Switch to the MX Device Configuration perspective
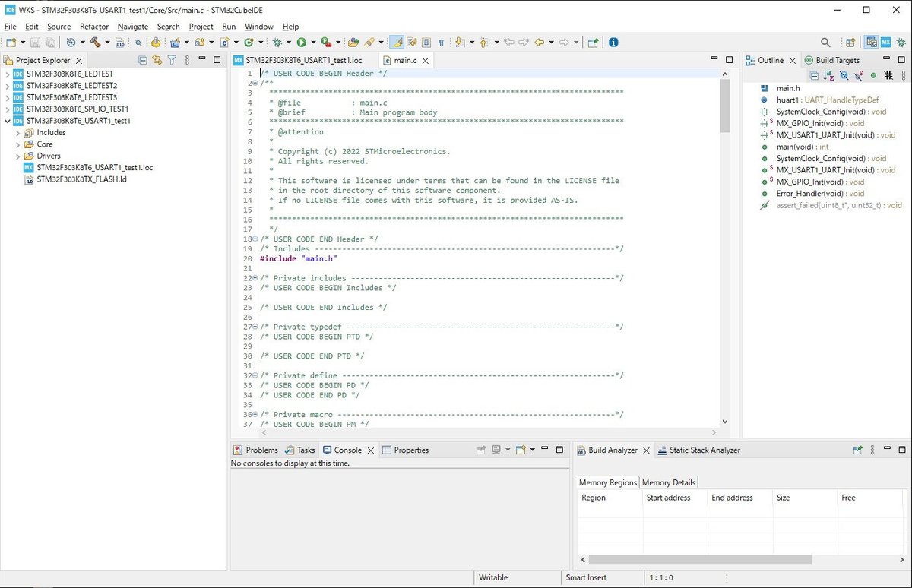 point(886,43)
